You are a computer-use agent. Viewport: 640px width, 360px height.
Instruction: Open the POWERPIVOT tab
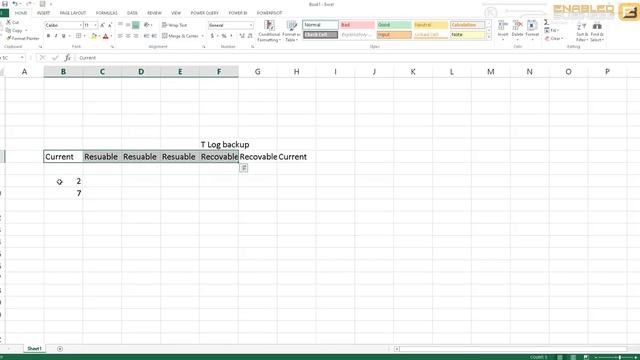(269, 13)
